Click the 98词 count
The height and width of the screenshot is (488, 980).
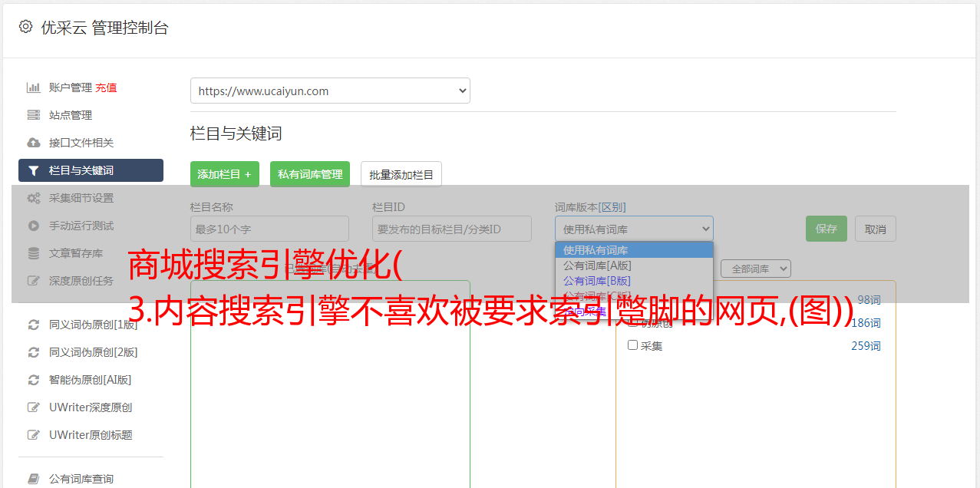pos(869,300)
